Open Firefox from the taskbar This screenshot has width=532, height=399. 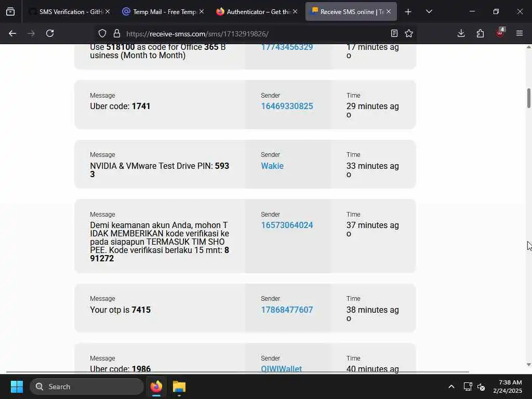[156, 387]
